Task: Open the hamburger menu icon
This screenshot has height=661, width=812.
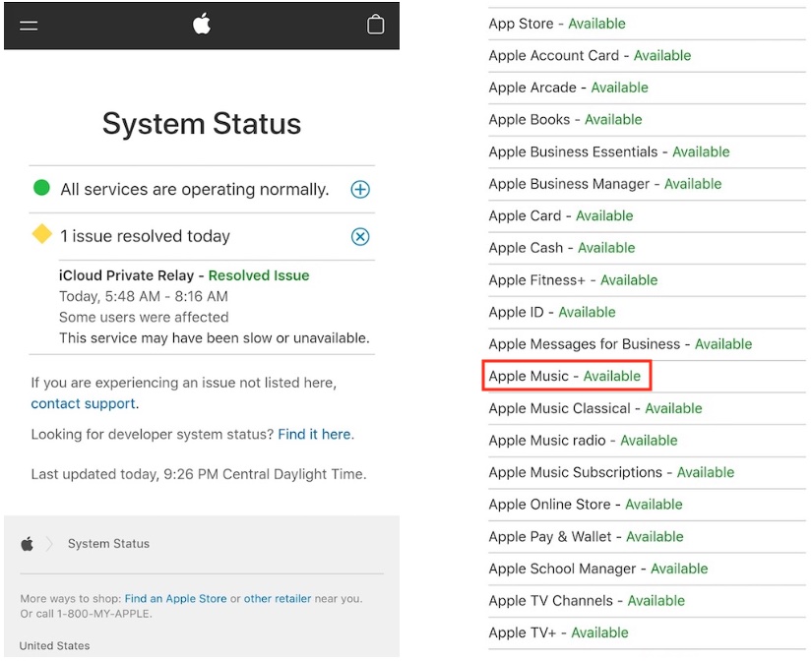Action: [29, 25]
